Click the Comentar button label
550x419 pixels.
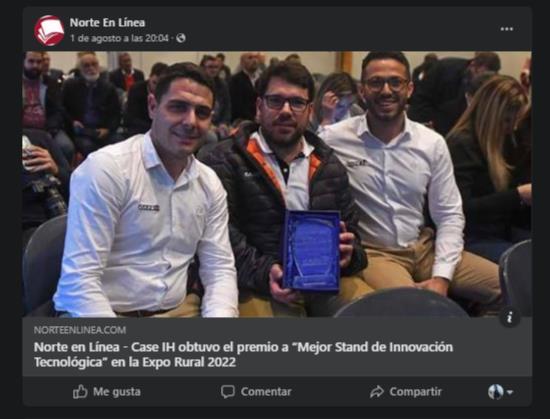pos(266,392)
